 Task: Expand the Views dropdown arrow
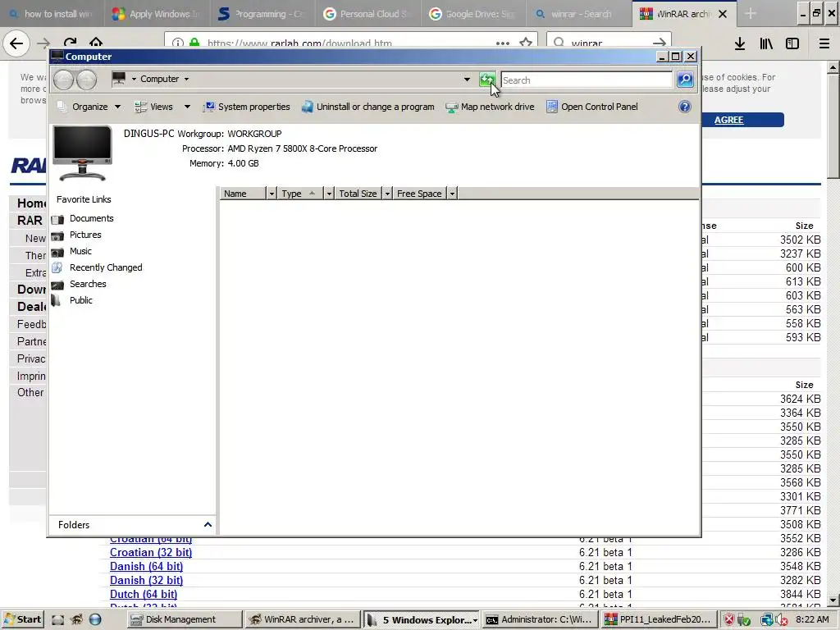coord(187,107)
